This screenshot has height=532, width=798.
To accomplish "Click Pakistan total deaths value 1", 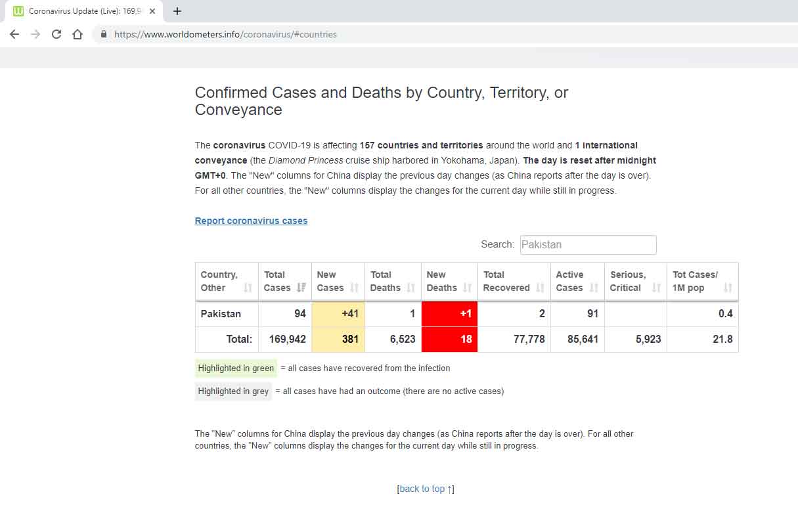I will (x=412, y=314).
